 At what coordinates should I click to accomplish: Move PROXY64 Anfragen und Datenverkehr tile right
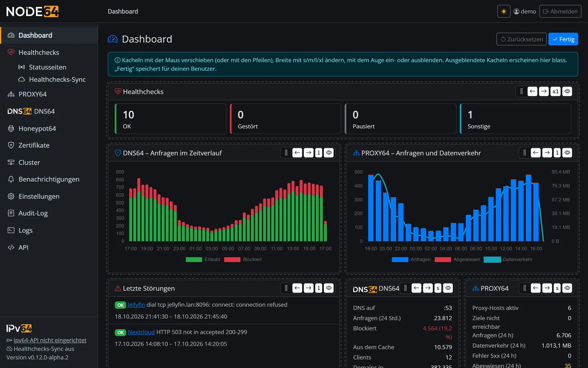pyautogui.click(x=547, y=153)
